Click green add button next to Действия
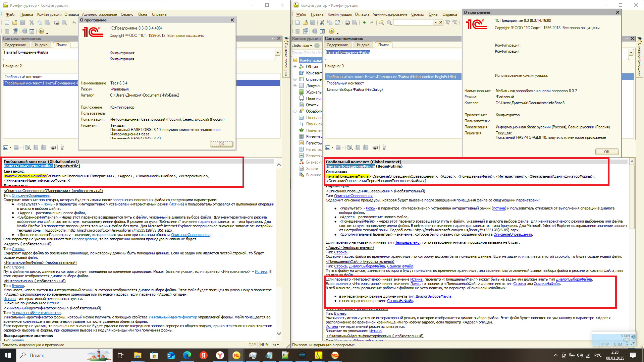 click(317, 46)
